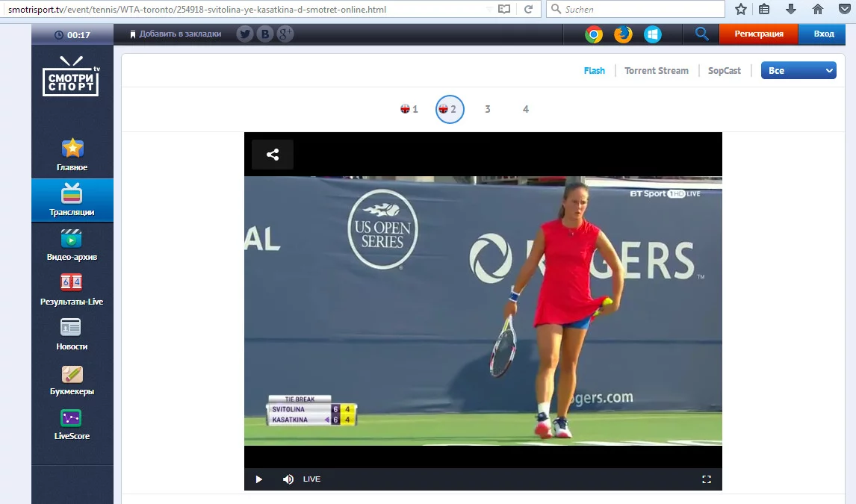Open the LiveScore icon
856x504 pixels.
coord(71,418)
